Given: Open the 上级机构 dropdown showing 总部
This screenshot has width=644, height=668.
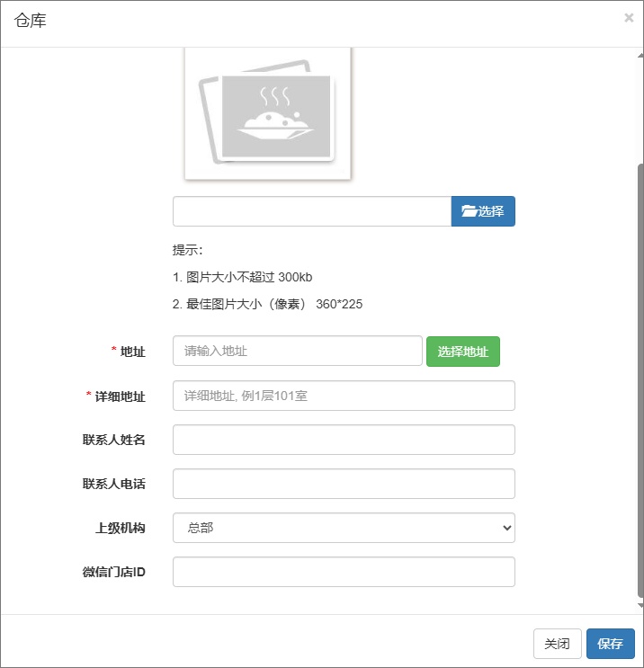Looking at the screenshot, I should coord(344,528).
